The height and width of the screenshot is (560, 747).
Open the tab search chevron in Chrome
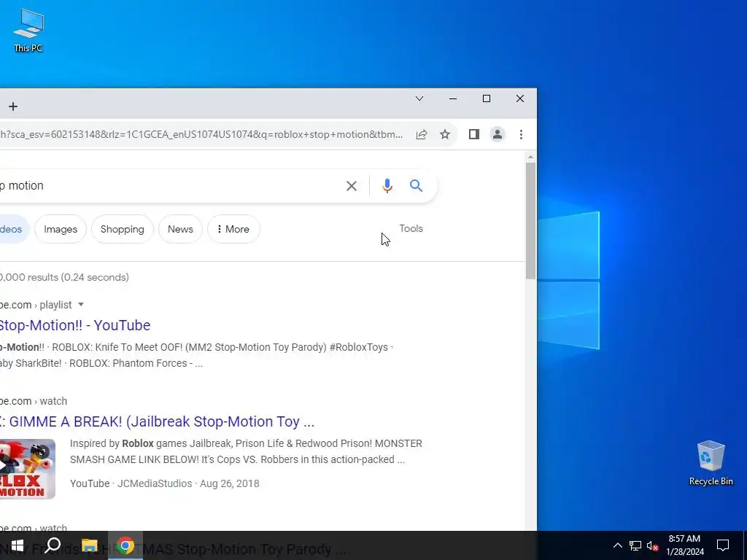[419, 98]
